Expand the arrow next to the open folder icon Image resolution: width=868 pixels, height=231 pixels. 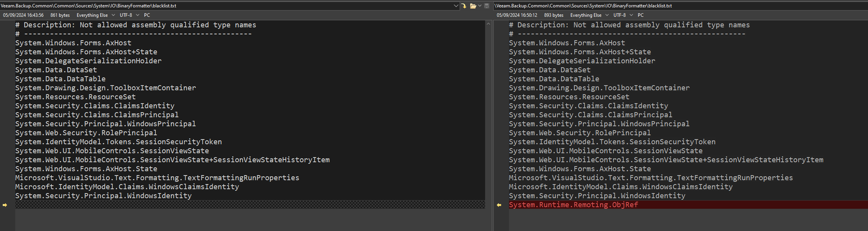(x=480, y=6)
